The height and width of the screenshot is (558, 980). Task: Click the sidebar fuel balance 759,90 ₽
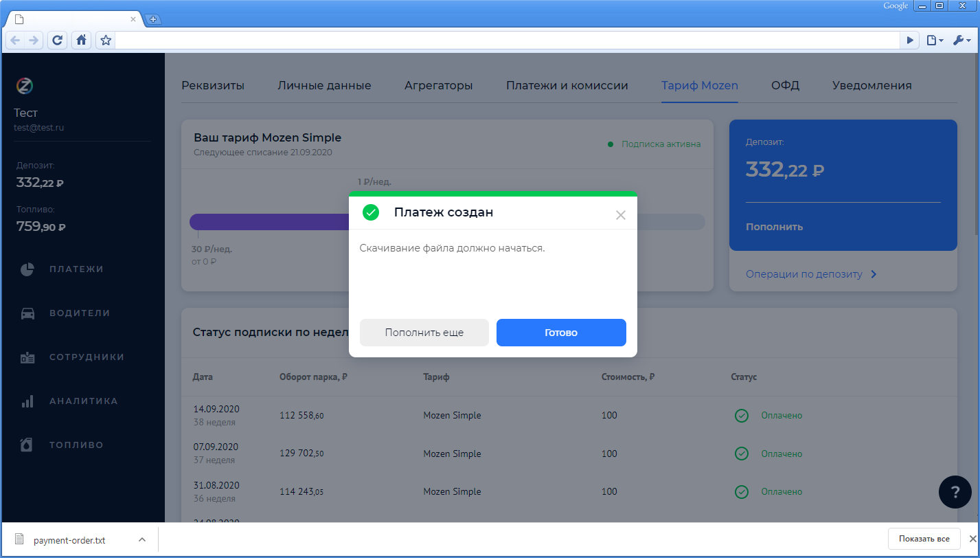coord(41,226)
